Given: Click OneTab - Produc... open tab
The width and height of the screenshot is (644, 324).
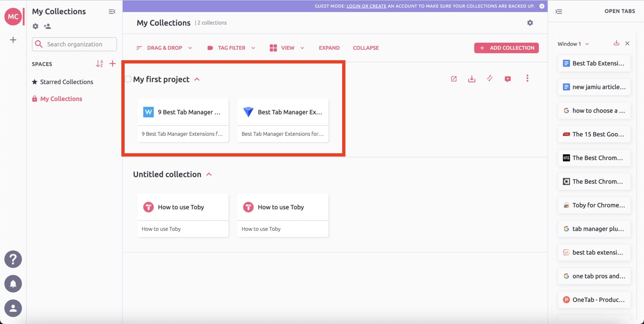Looking at the screenshot, I should tap(594, 300).
